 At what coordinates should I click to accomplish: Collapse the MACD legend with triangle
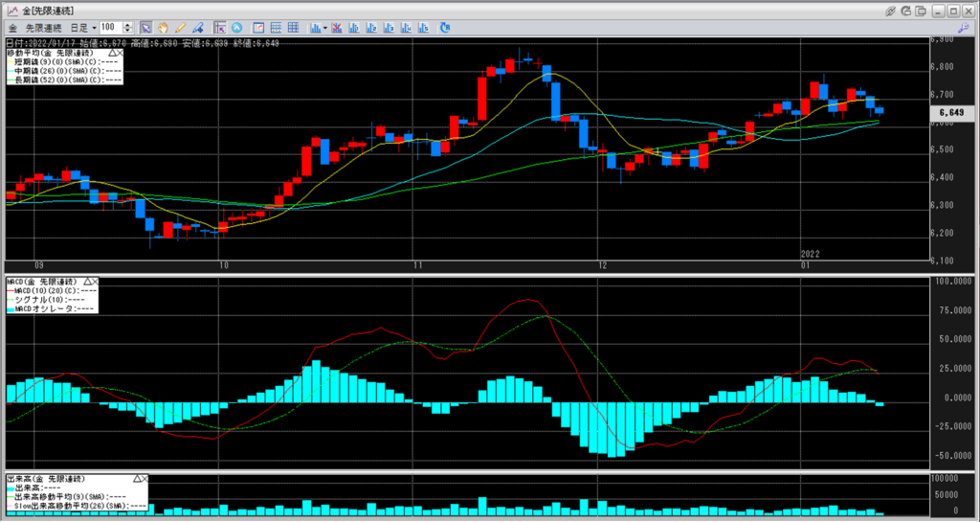point(87,281)
